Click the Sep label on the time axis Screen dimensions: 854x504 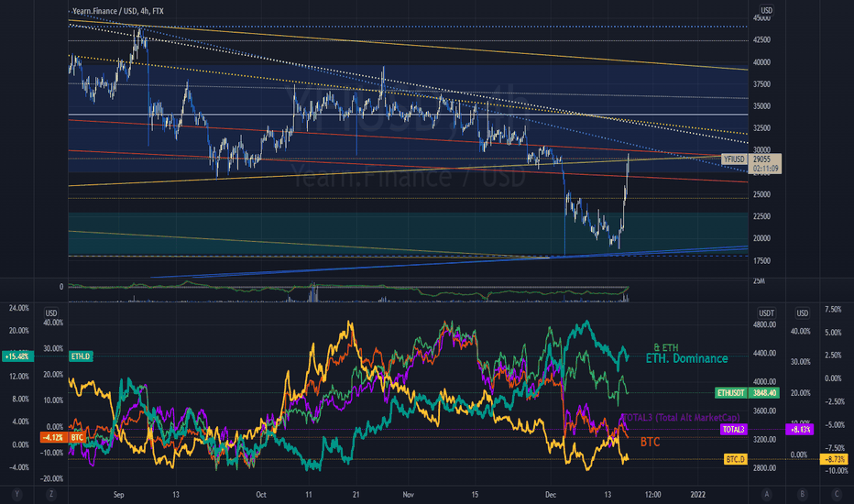[119, 495]
